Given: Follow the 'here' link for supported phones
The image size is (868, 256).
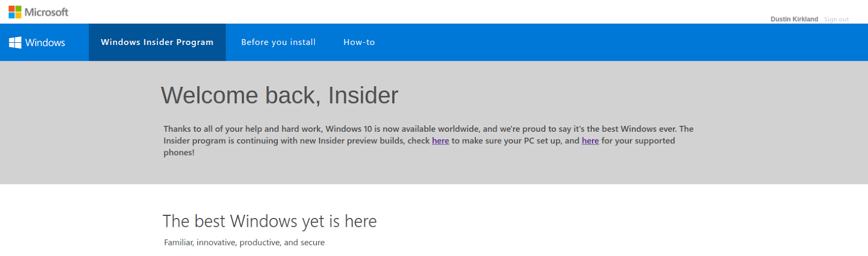Looking at the screenshot, I should [590, 141].
